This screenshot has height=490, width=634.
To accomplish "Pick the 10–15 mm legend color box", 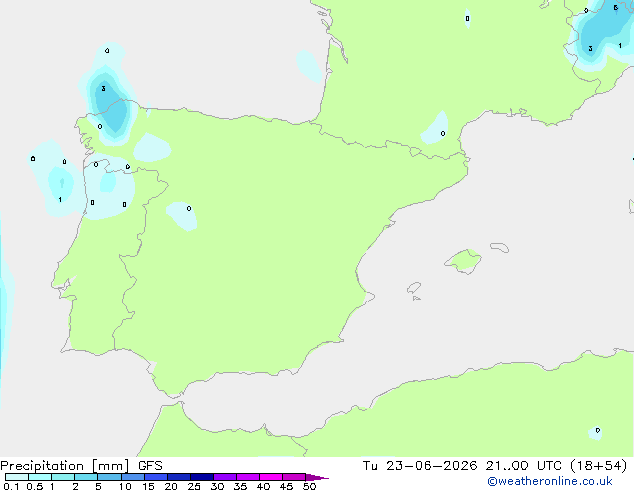I will coord(132,477).
